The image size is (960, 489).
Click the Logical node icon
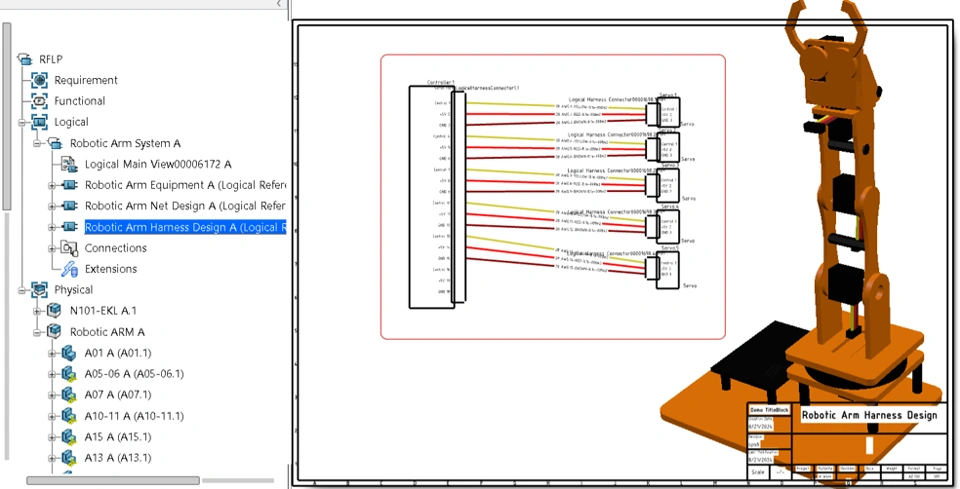tap(39, 122)
